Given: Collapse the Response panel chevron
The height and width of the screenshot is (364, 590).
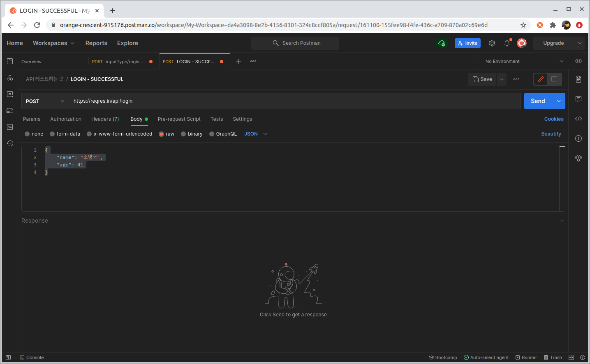Looking at the screenshot, I should (562, 221).
